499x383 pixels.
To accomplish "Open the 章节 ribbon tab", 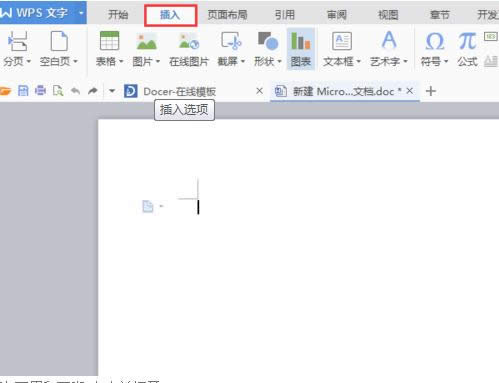I will pos(440,15).
